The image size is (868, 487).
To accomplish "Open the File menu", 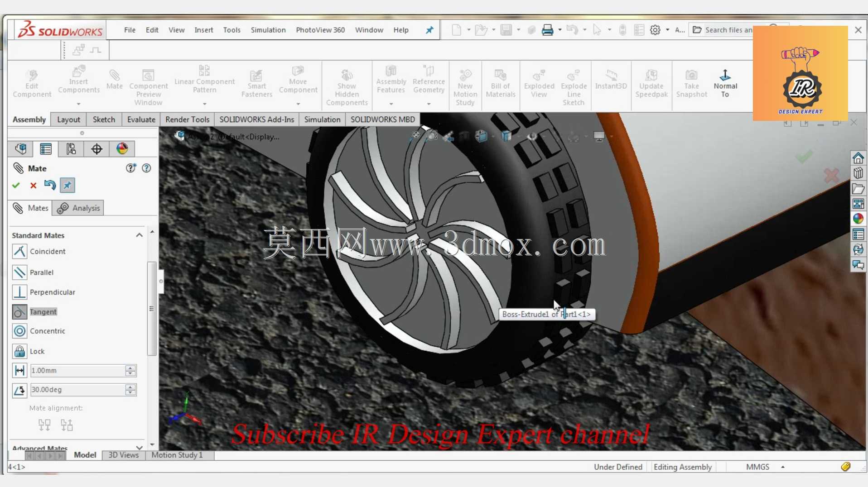I will (130, 30).
